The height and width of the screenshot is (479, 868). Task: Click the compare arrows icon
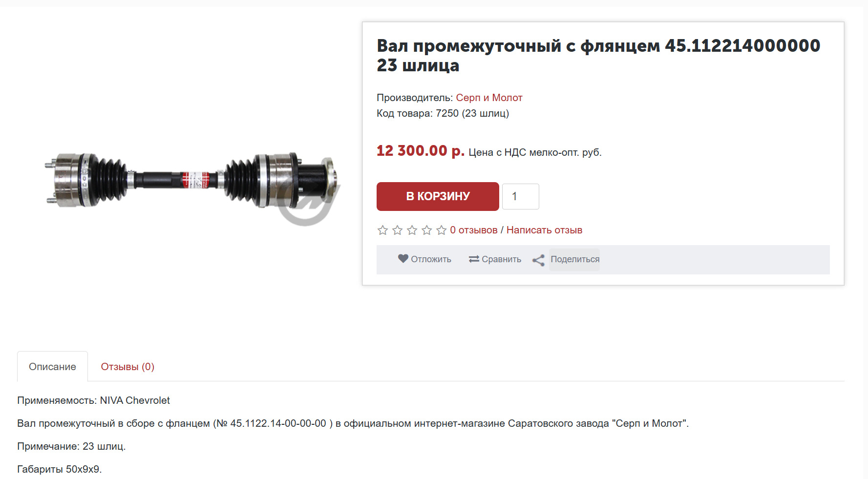pos(474,259)
